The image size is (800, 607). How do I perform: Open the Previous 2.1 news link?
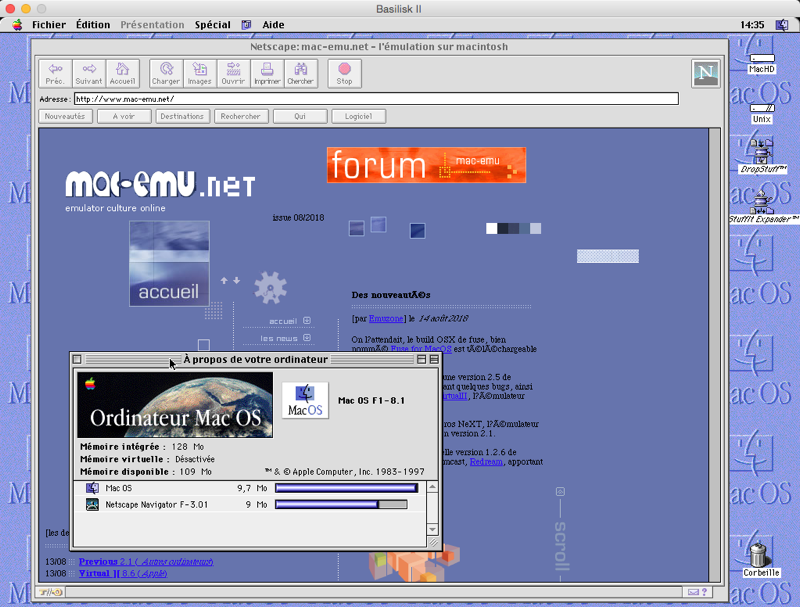coord(146,562)
